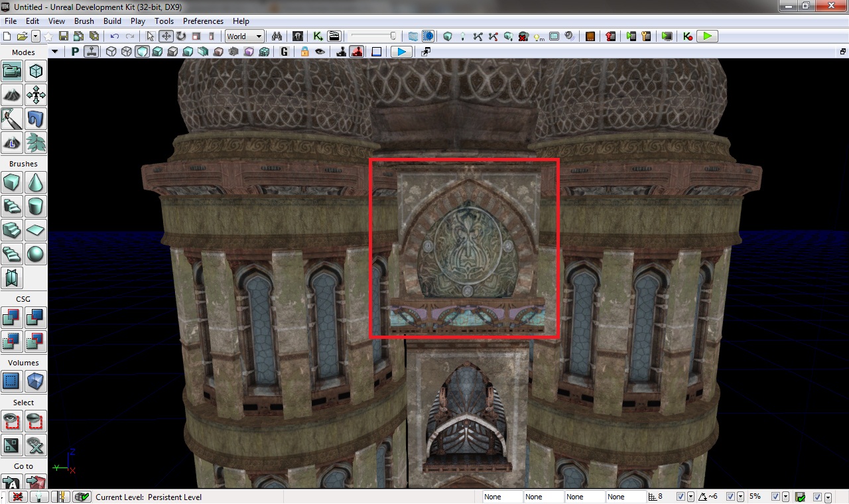Image resolution: width=849 pixels, height=504 pixels.
Task: Build geometry using the cube build icon
Action: [x=448, y=36]
